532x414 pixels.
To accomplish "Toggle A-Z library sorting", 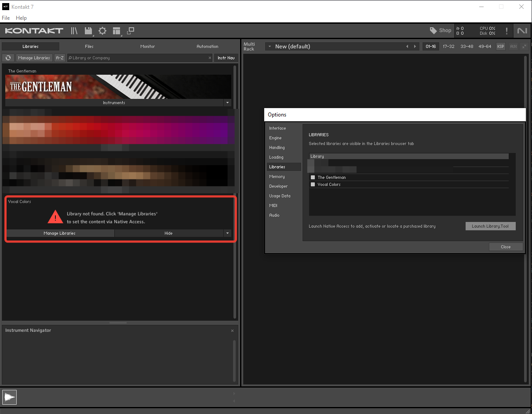I will (60, 58).
